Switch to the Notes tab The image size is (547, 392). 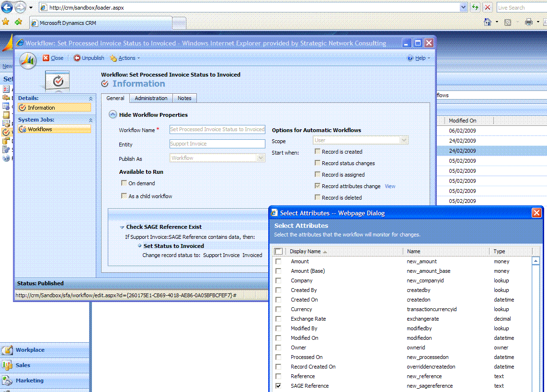click(x=184, y=98)
